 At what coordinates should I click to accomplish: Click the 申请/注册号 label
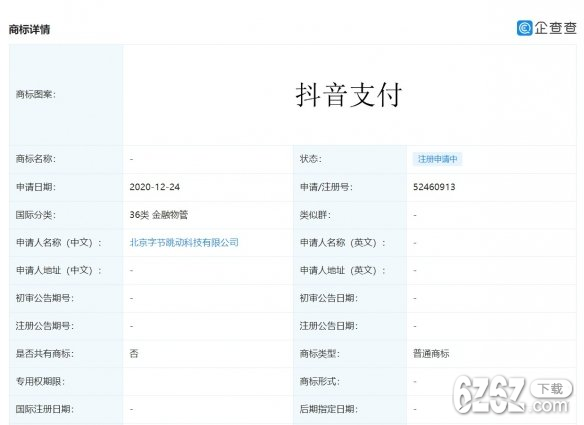coord(326,187)
